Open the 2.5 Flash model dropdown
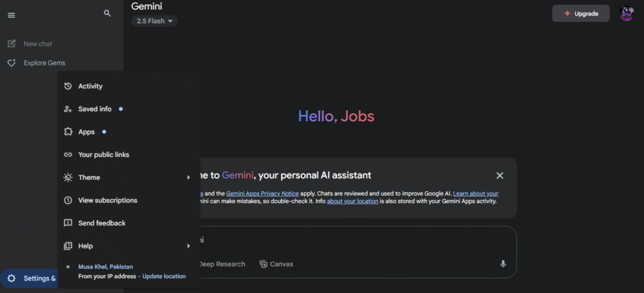Viewport: 644px width, 293px height. coord(155,21)
